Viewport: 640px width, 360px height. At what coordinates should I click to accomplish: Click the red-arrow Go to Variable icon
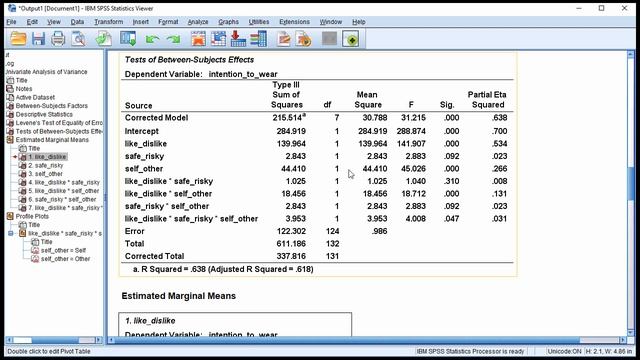(x=238, y=39)
